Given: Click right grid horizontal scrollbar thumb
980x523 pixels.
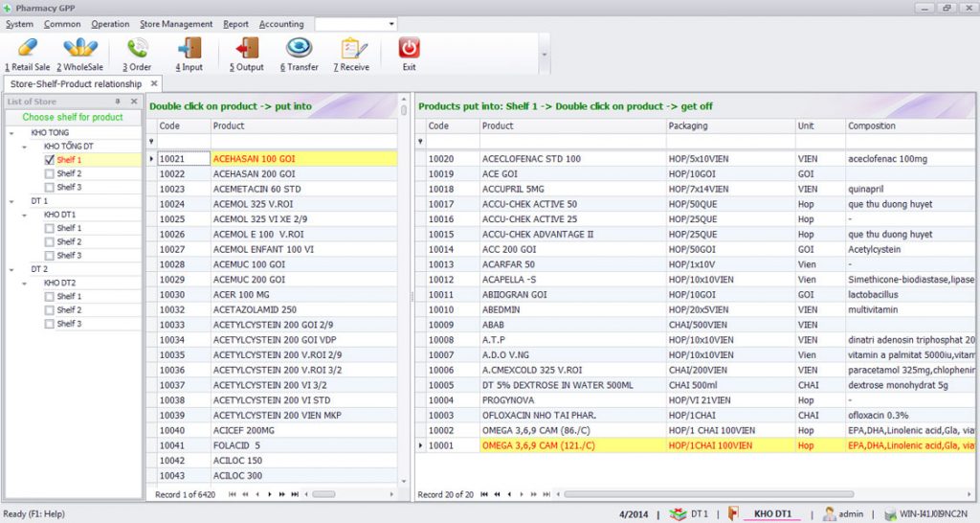Looking at the screenshot, I should [708, 494].
